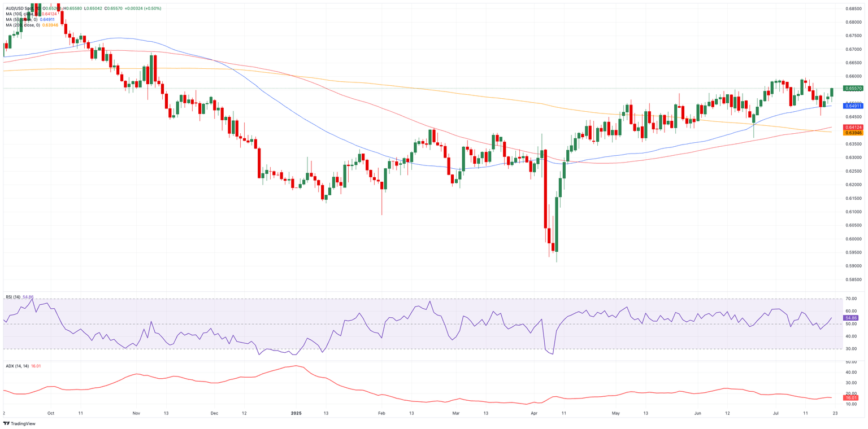Click the last green candle on chart
The height and width of the screenshot is (429, 868).
click(832, 93)
